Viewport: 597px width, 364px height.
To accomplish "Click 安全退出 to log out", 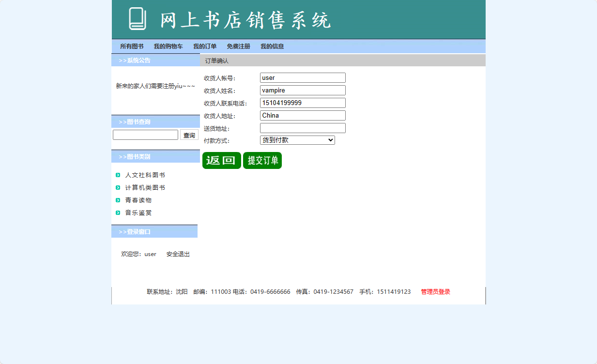I will [177, 254].
